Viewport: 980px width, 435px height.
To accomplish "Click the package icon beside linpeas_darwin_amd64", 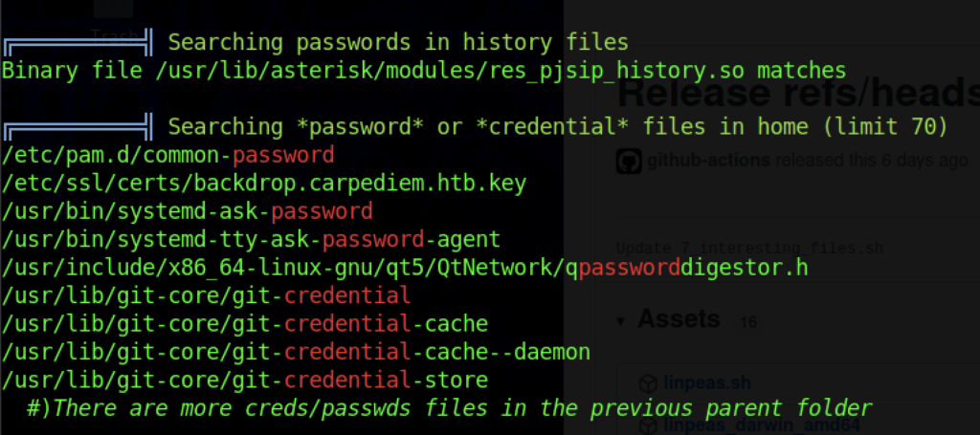I will [650, 426].
